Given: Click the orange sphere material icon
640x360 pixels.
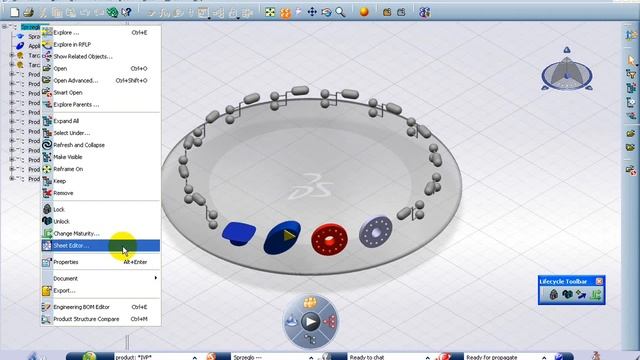Looking at the screenshot, I should coord(364,12).
